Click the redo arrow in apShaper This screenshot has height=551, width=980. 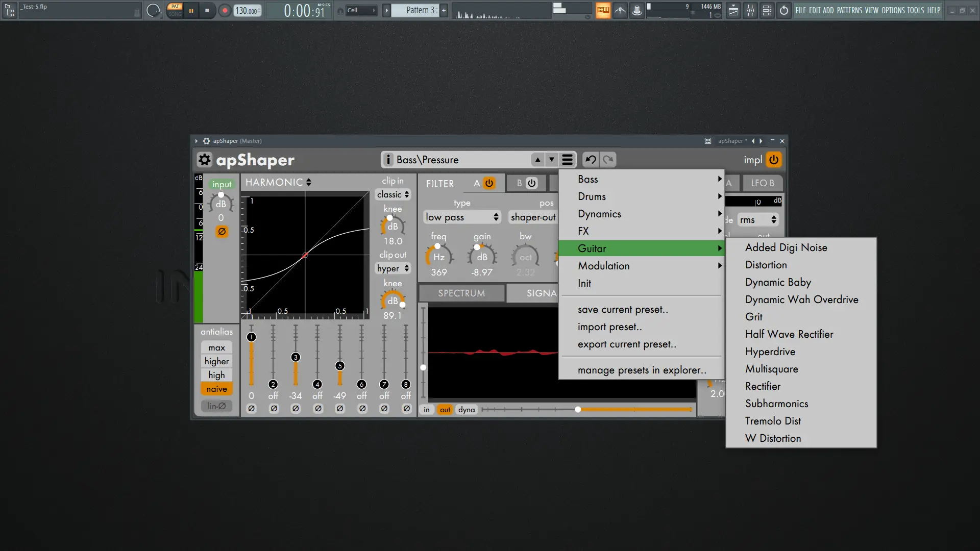tap(608, 160)
